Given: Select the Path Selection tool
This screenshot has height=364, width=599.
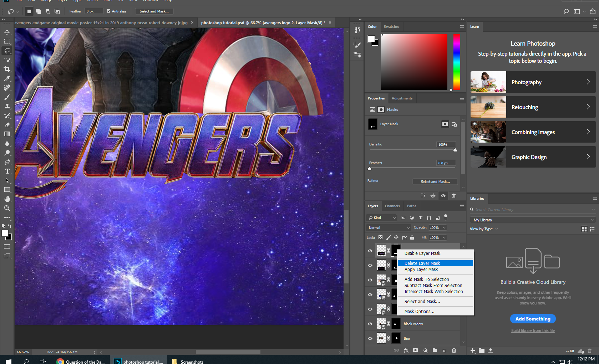Looking at the screenshot, I should 7,180.
